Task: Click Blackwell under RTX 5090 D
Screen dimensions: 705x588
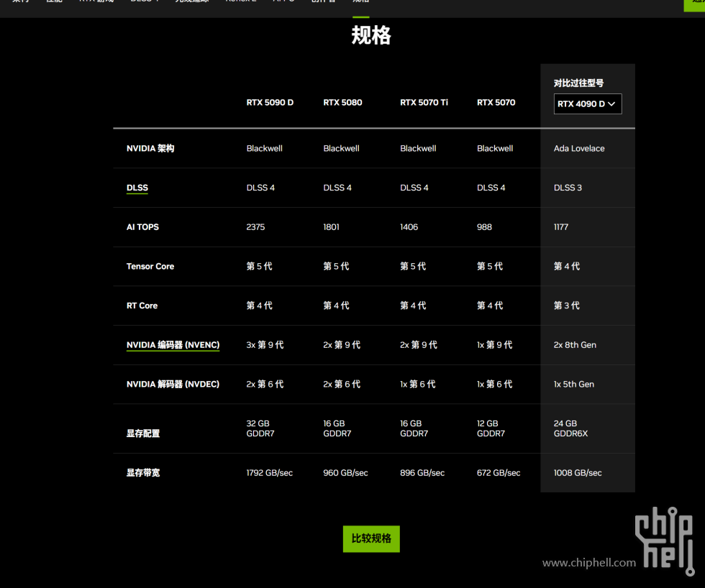Action: pyautogui.click(x=265, y=148)
